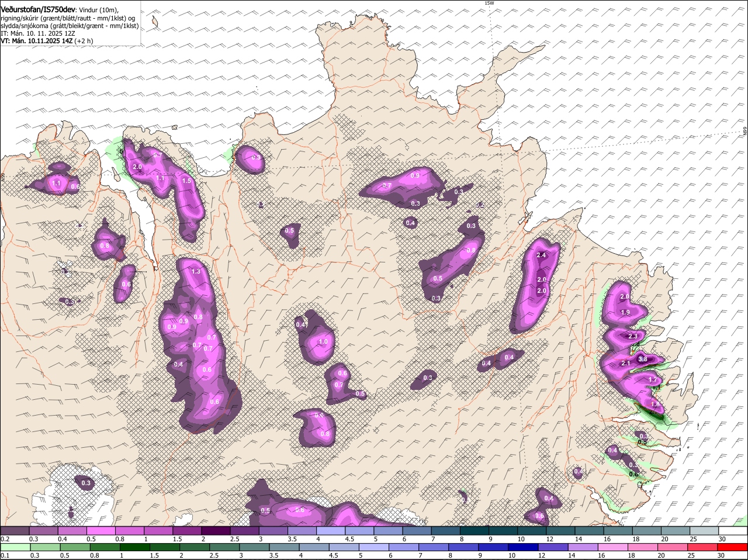Select the bottom-row legend swatch between 16 and 18
The image size is (748, 560).
pyautogui.click(x=612, y=547)
